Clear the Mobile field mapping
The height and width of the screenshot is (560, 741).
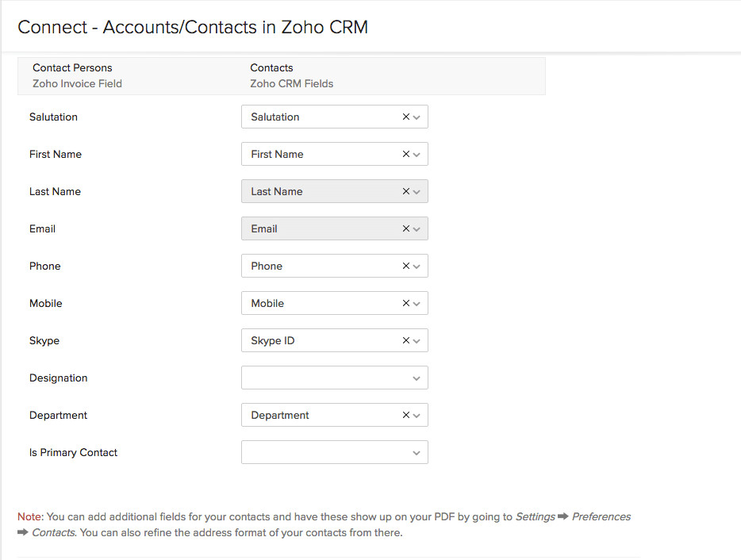(405, 303)
